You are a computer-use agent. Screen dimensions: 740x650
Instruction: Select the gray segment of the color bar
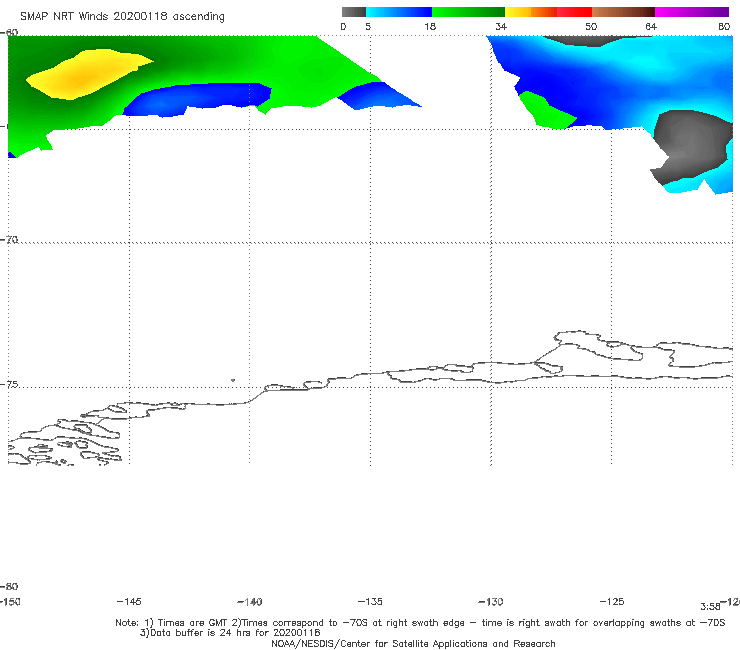coord(353,12)
